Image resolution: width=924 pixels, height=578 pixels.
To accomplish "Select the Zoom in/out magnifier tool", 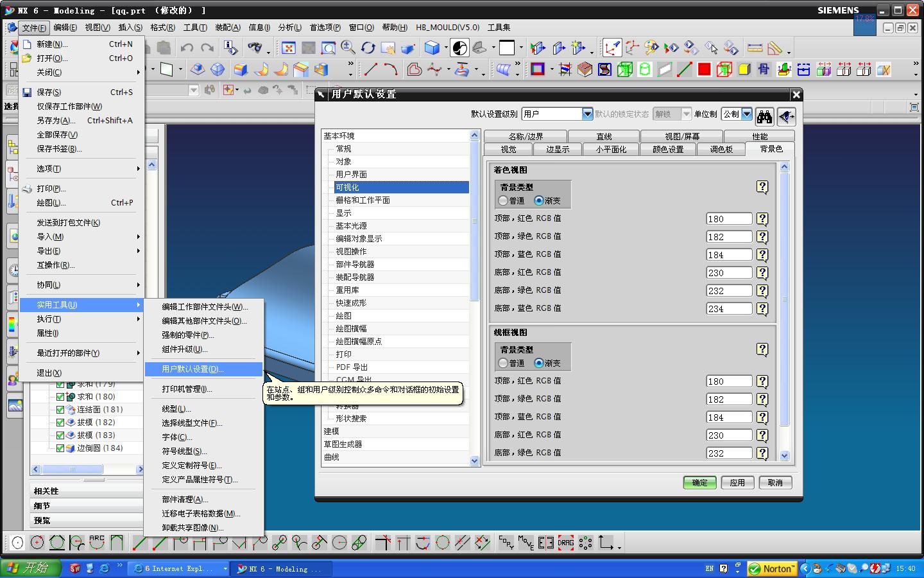I will tap(348, 48).
